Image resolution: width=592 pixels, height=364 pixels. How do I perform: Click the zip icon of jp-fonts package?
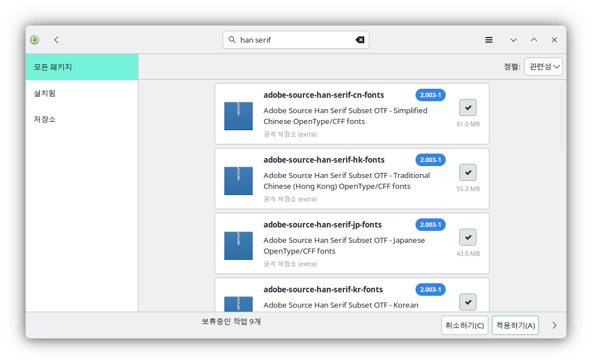239,246
